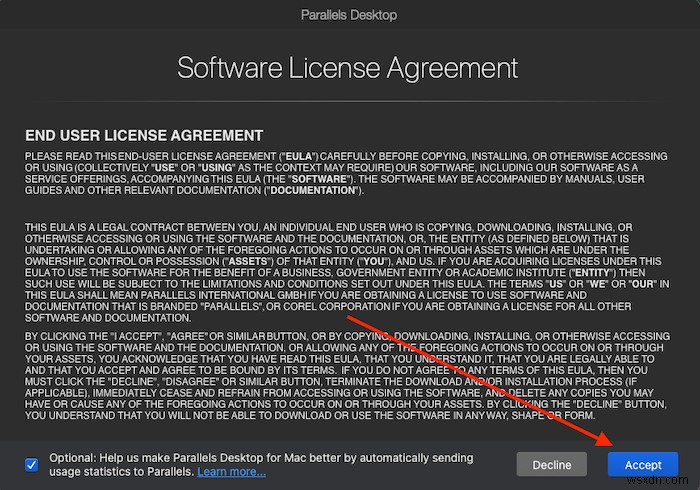
Task: Click the END USER LICENSE AGREEMENT heading
Action: click(x=144, y=136)
